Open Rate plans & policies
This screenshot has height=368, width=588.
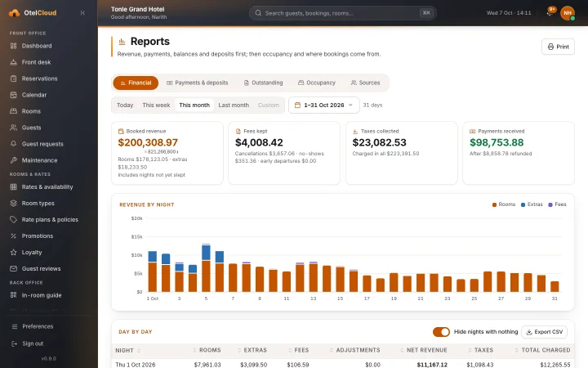49,220
